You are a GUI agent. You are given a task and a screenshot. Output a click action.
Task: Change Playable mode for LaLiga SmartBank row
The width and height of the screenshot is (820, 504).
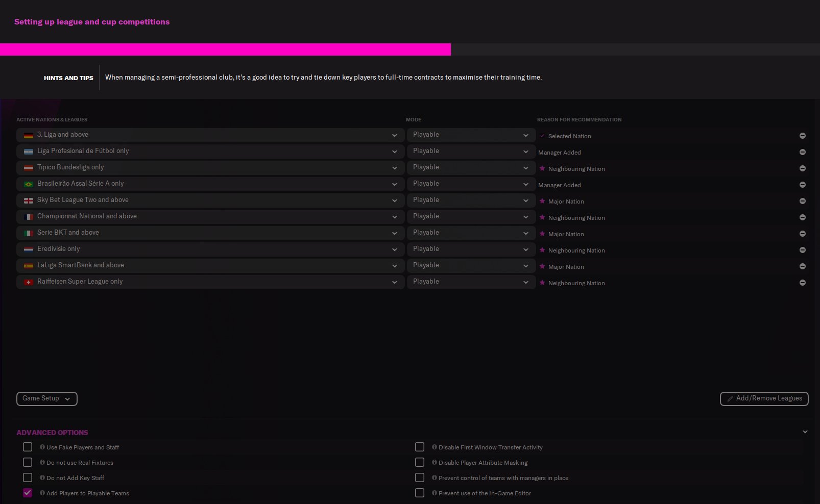coord(471,266)
